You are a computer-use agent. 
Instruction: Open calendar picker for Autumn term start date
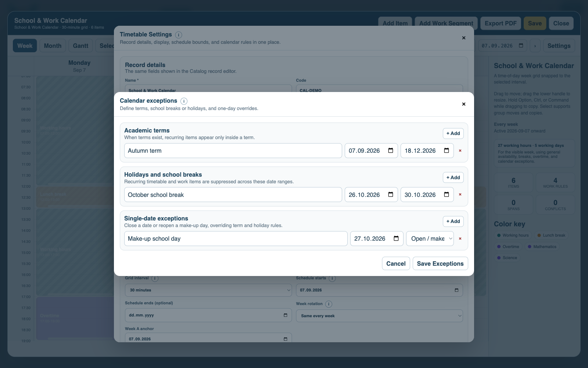391,151
